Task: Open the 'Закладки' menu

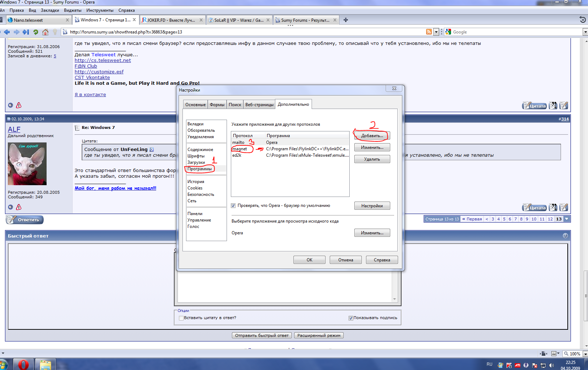Action: 50,10
